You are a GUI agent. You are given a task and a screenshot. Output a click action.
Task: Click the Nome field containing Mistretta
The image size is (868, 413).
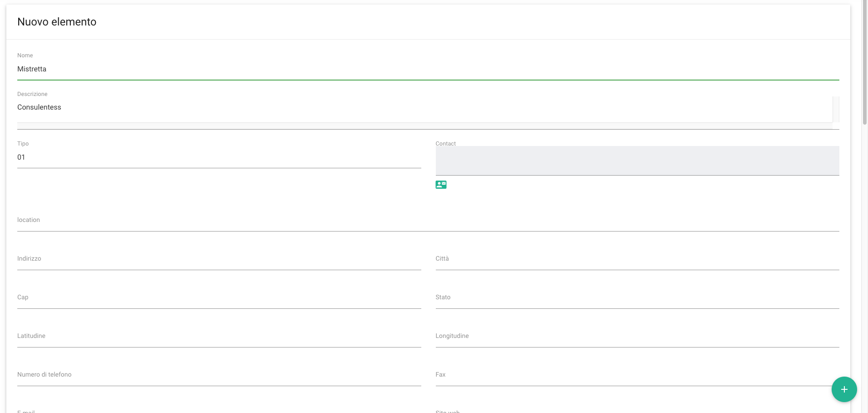click(x=427, y=69)
